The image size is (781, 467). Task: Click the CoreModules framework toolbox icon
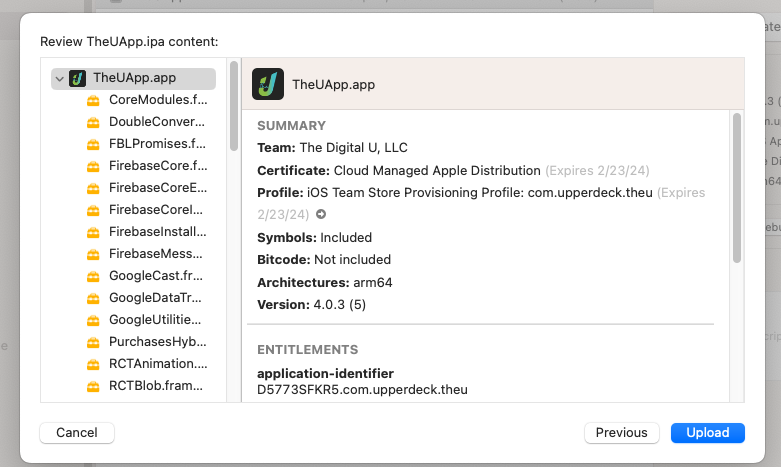click(x=93, y=100)
